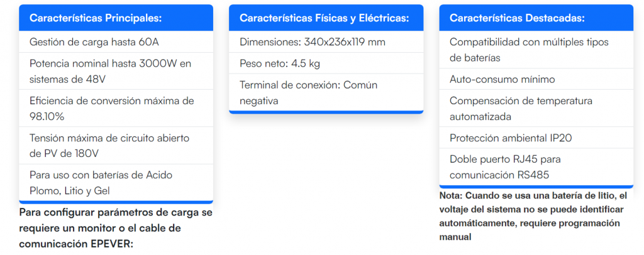The width and height of the screenshot is (644, 255).
Task: Click the 'Características Físicas y Eléctricas' header
Action: tap(326, 18)
